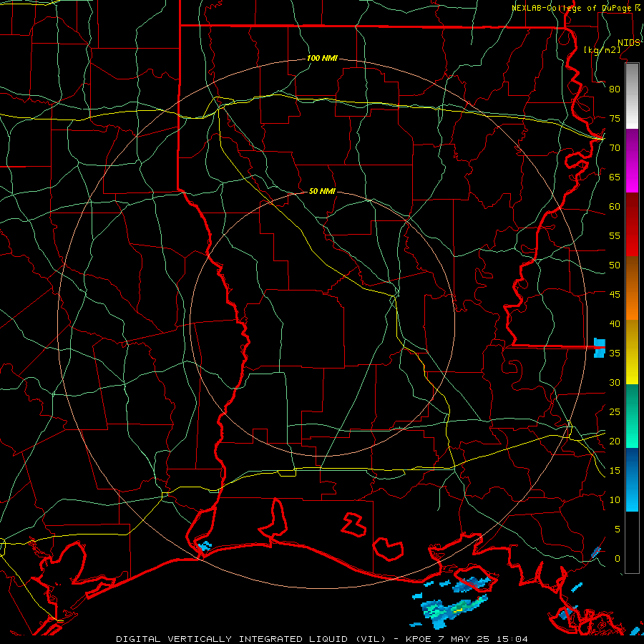Click the 80 value on color scale

pos(615,89)
